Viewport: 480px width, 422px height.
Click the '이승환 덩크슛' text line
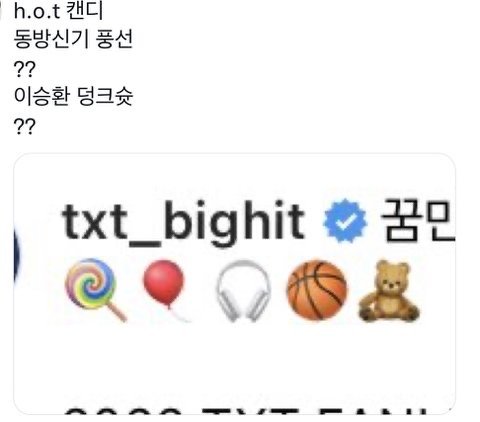coord(73,97)
